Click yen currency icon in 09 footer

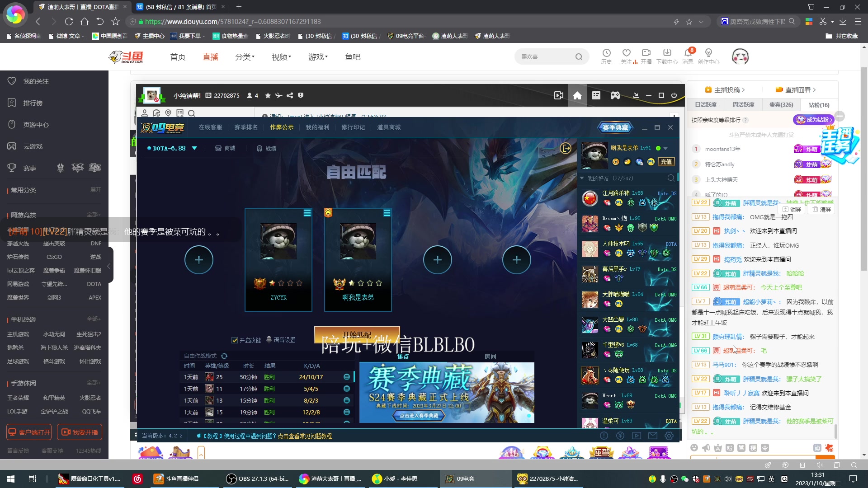620,436
